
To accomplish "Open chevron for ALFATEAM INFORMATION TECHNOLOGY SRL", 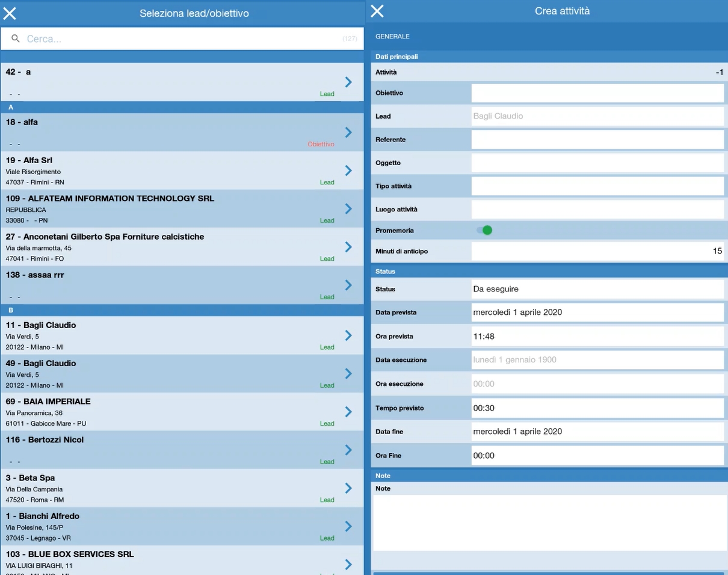I will coord(348,208).
